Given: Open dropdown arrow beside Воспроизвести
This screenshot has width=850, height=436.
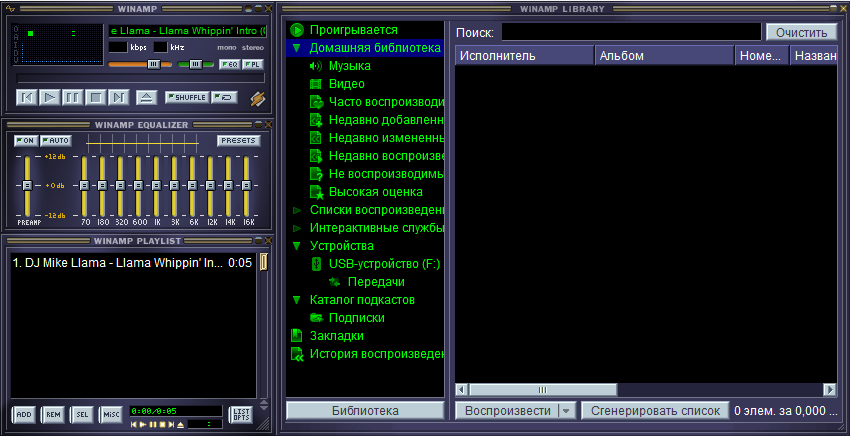Looking at the screenshot, I should tap(566, 411).
